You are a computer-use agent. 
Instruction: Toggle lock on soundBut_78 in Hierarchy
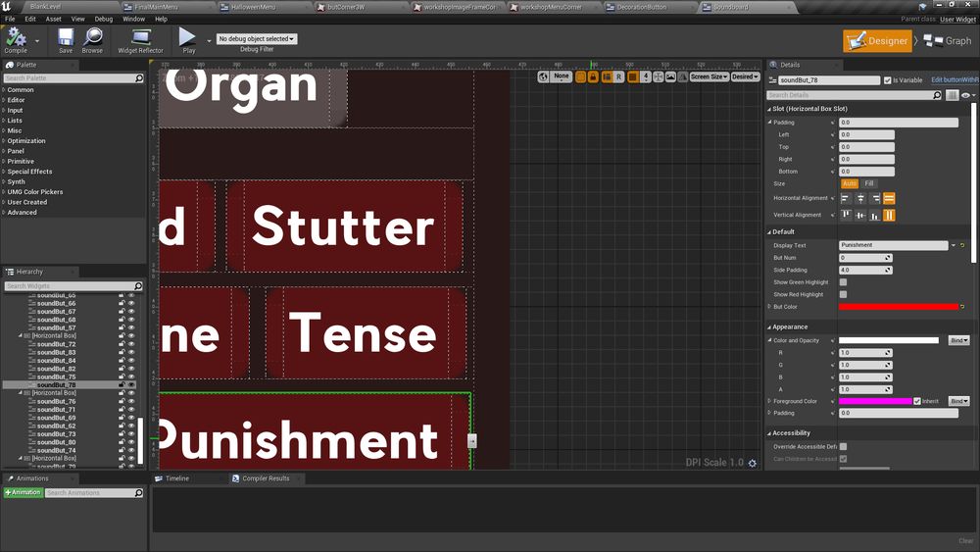[122, 385]
